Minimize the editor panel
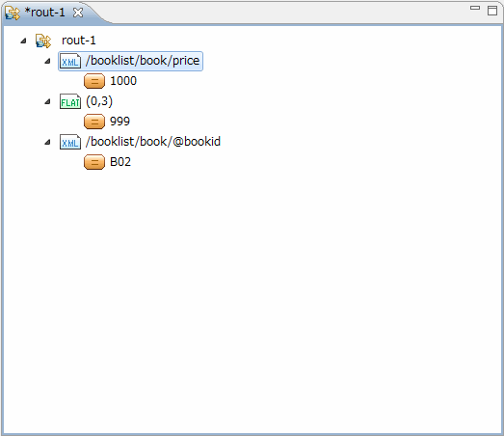504x436 pixels. point(475,8)
